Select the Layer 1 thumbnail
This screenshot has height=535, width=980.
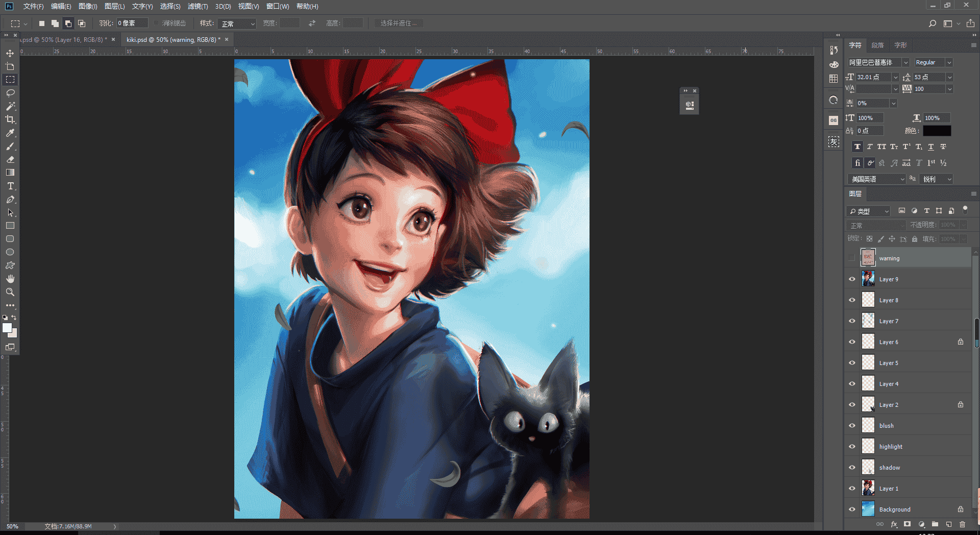[x=868, y=488]
